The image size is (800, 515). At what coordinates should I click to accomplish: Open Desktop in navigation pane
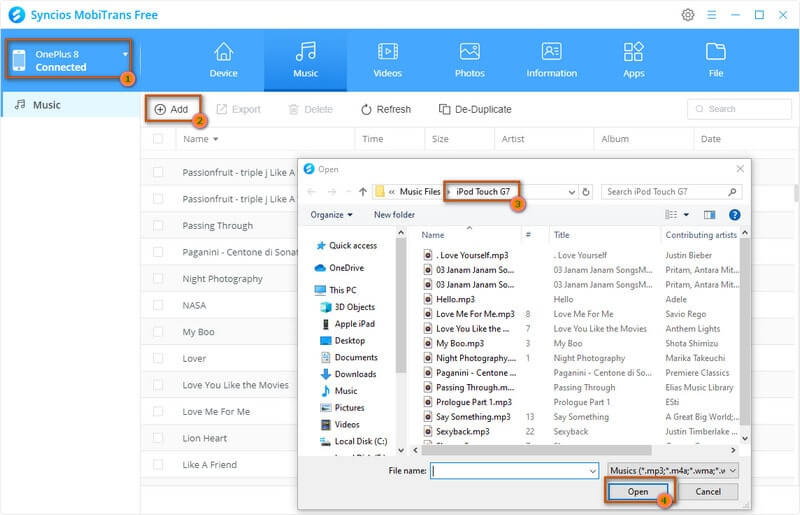coord(342,340)
